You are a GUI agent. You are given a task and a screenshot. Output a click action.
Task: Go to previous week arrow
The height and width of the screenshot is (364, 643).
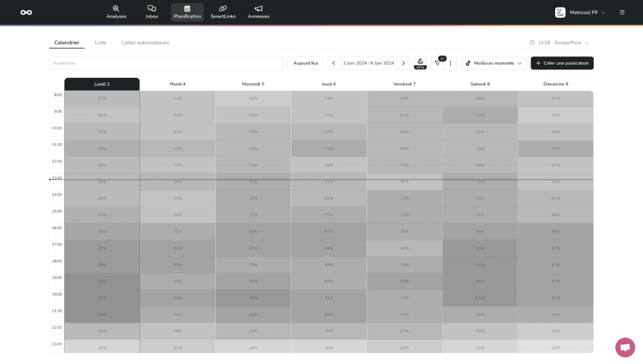pyautogui.click(x=334, y=63)
